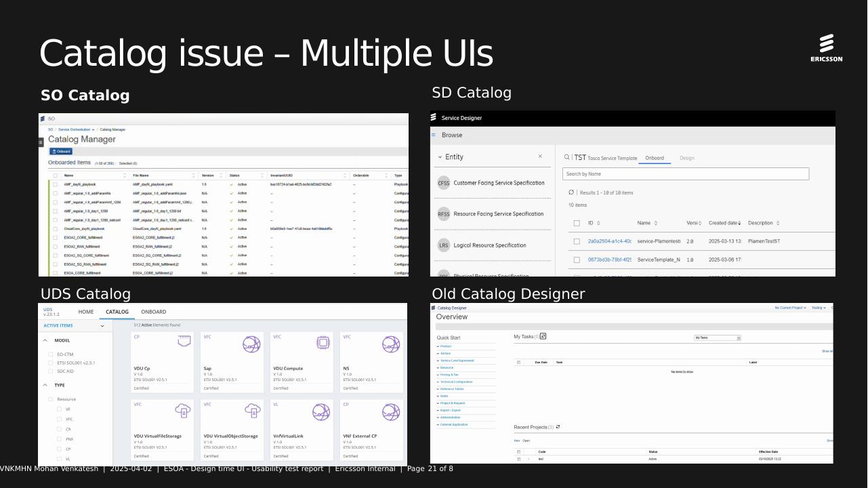
Task: Open the 0673bd3b-78bf-4f25 ID link
Action: pyautogui.click(x=610, y=260)
